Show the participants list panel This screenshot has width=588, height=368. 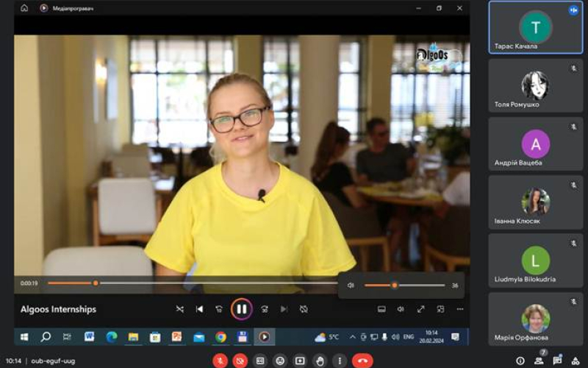click(x=539, y=361)
